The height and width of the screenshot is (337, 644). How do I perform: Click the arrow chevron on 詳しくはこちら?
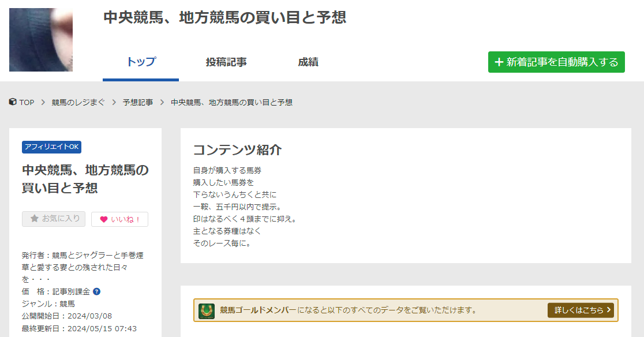point(609,310)
